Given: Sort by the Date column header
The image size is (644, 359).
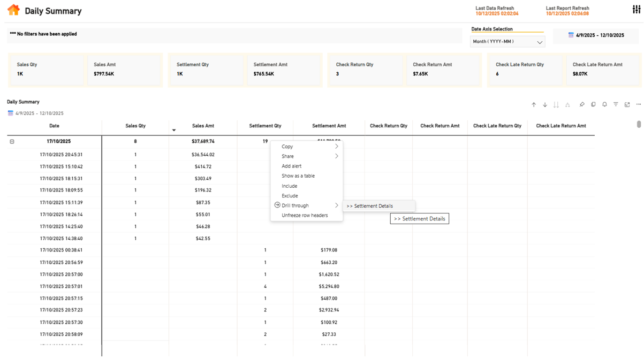Looking at the screenshot, I should point(54,126).
